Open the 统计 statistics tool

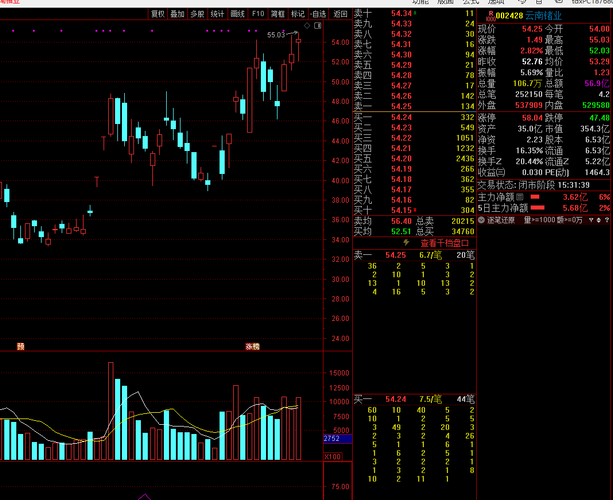pyautogui.click(x=218, y=14)
